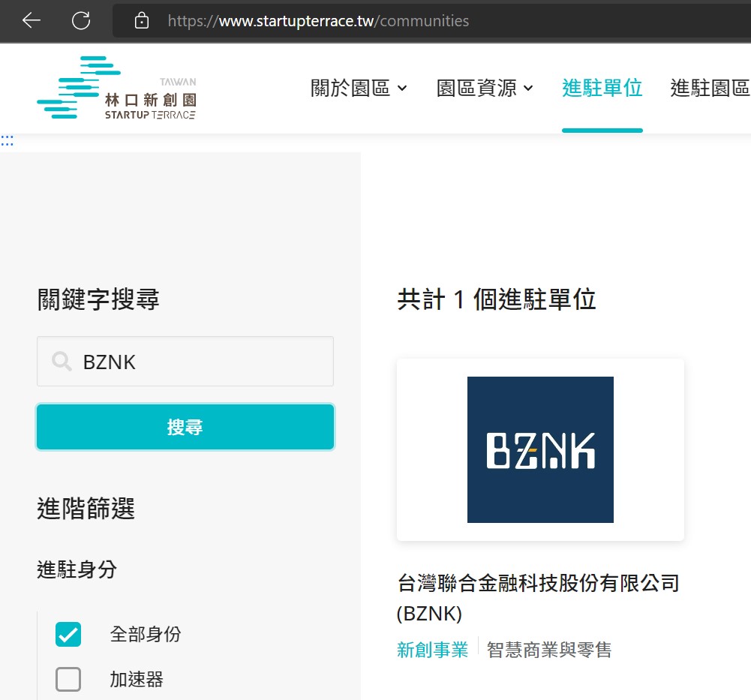Open the 進駐園區 menu item
The image size is (751, 700).
[x=710, y=88]
